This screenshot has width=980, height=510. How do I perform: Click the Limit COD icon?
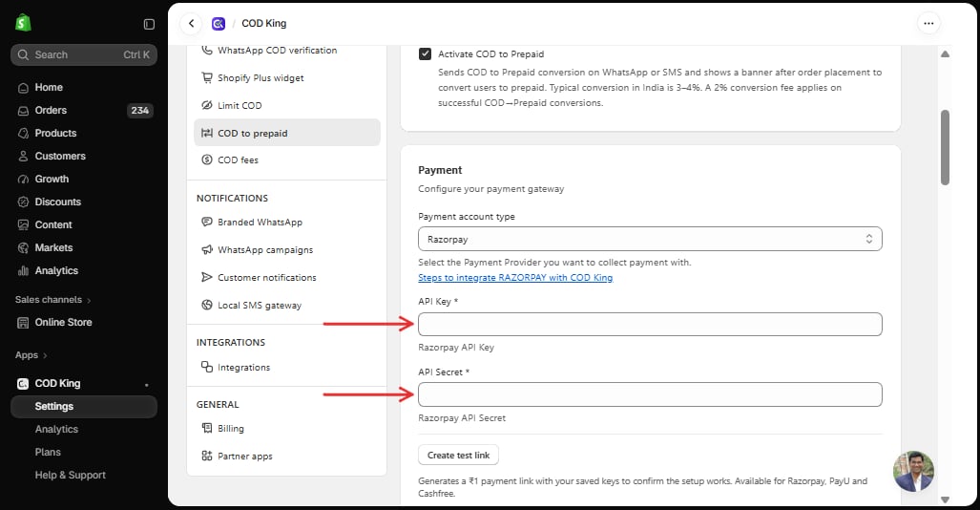click(207, 105)
